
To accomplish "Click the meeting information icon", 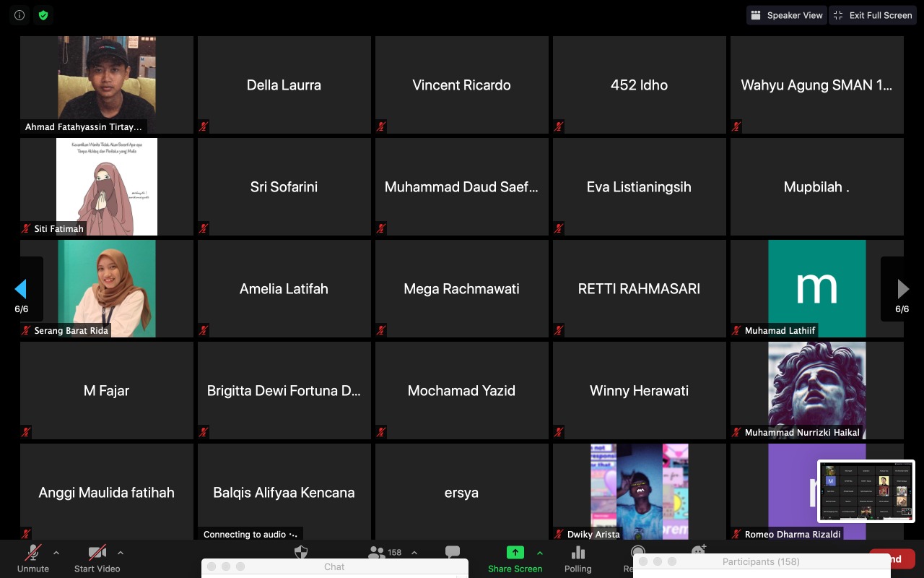I will 19,14.
